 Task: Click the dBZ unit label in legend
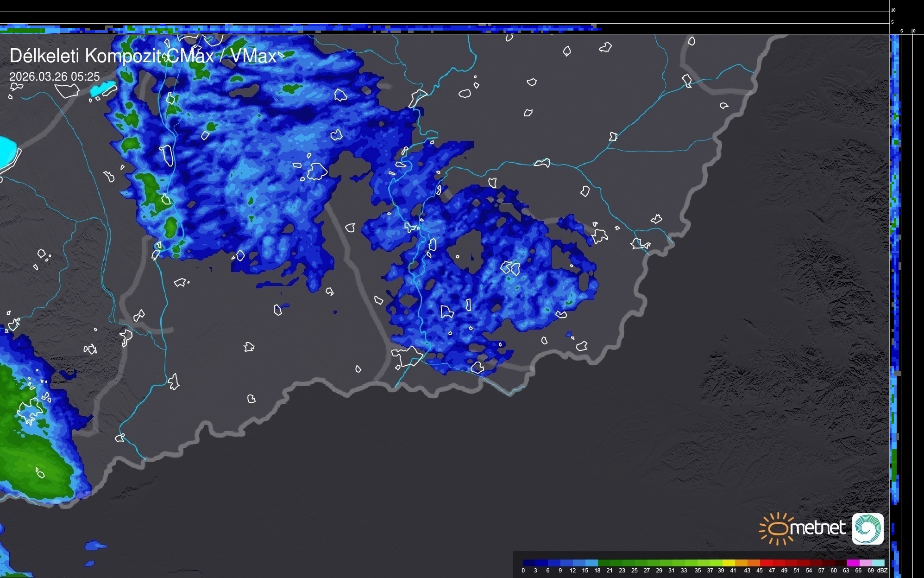point(882,571)
